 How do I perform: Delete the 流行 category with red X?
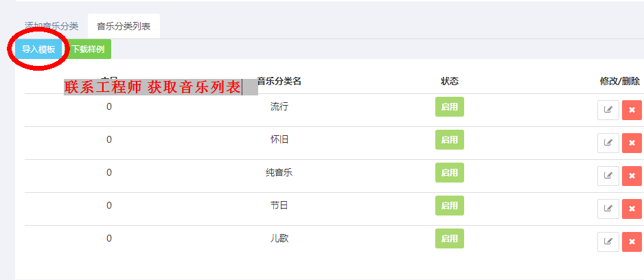[x=632, y=110]
